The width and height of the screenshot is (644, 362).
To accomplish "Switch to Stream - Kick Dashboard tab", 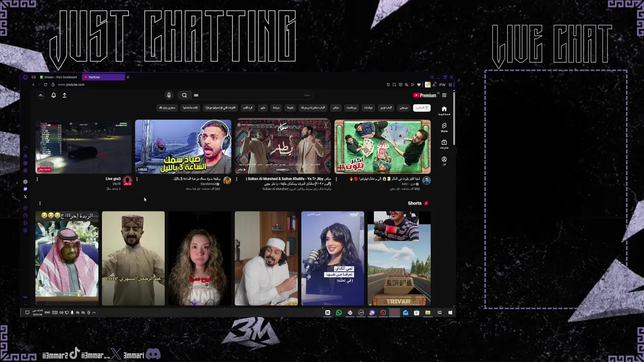I will [58, 77].
